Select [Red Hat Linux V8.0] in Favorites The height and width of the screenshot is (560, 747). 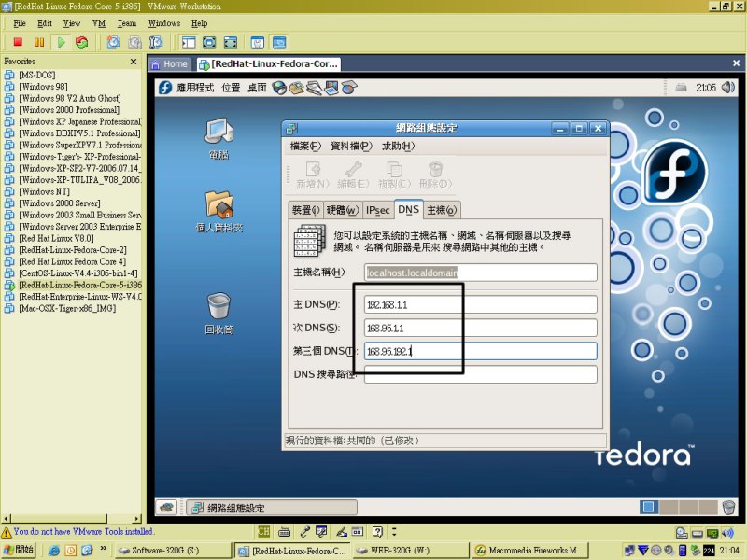(56, 238)
